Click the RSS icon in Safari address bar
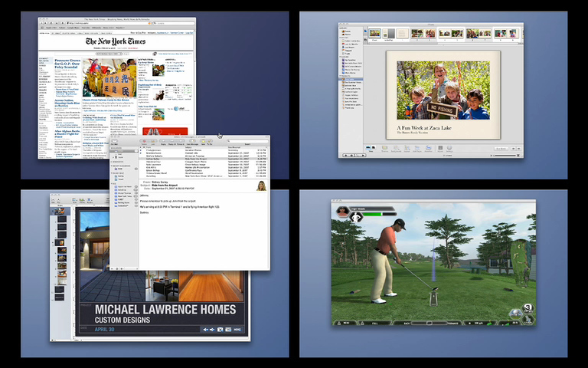 pos(149,23)
